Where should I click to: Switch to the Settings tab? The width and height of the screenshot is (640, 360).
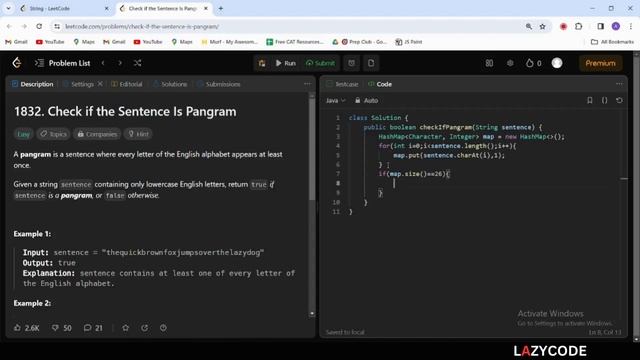[78, 84]
